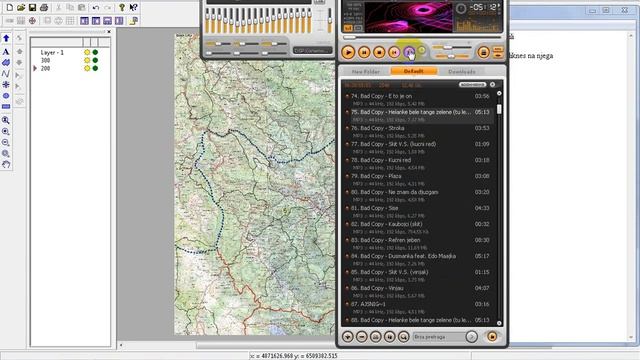The width and height of the screenshot is (640, 360).
Task: Adjust the player balance slider
Action: [451, 56]
